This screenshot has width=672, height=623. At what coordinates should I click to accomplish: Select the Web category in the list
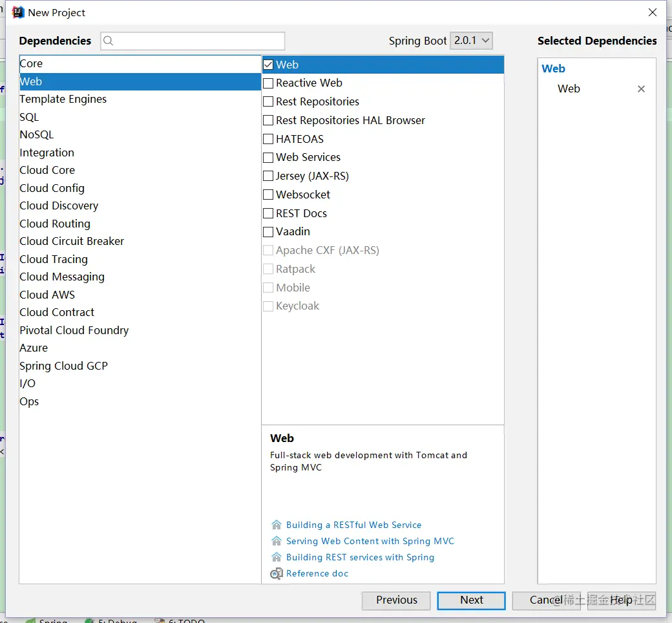click(x=140, y=81)
